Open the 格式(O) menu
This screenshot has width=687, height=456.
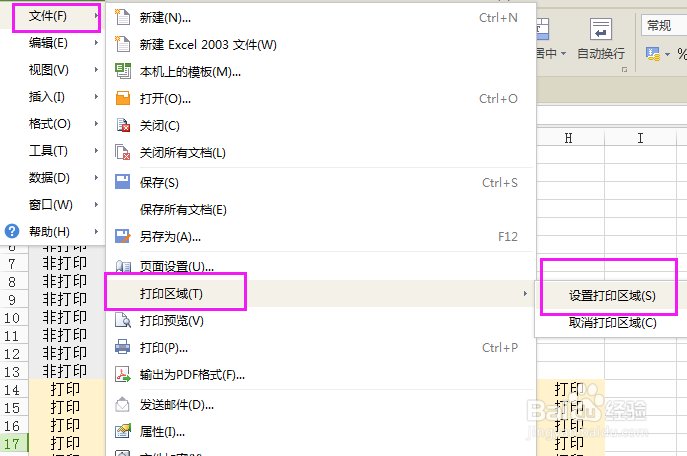(x=53, y=124)
